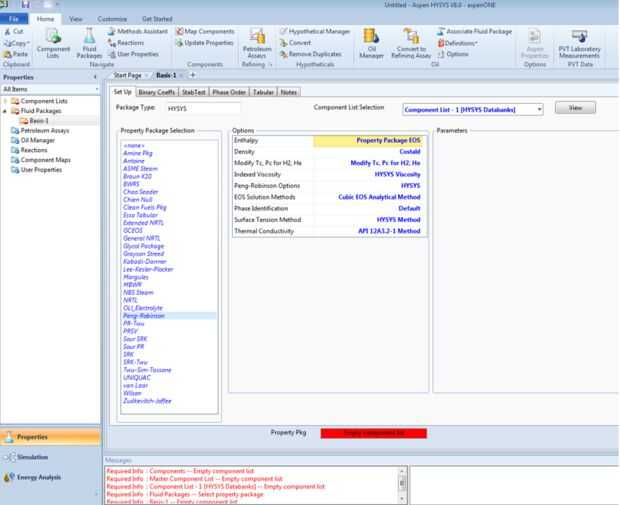Click Update Properties in the ribbon
The width and height of the screenshot is (620, 505).
[205, 43]
